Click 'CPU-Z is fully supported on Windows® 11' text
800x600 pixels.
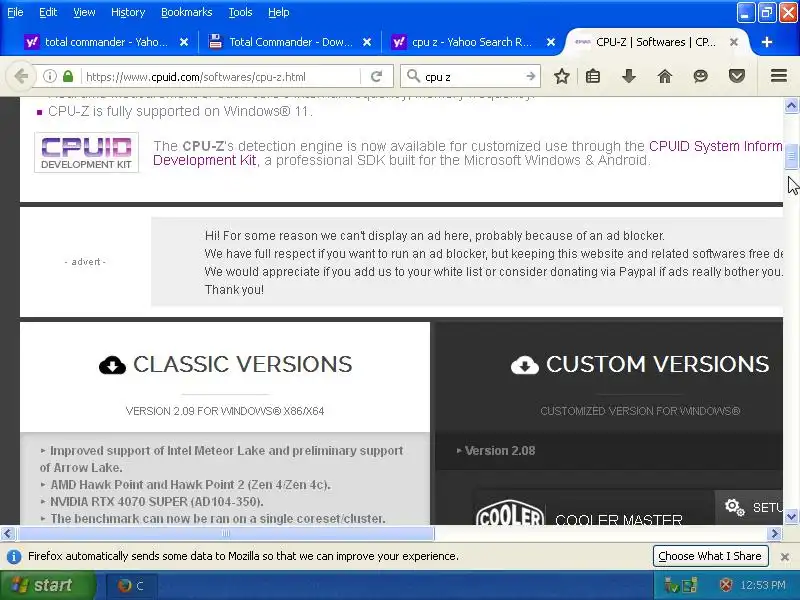coord(180,111)
